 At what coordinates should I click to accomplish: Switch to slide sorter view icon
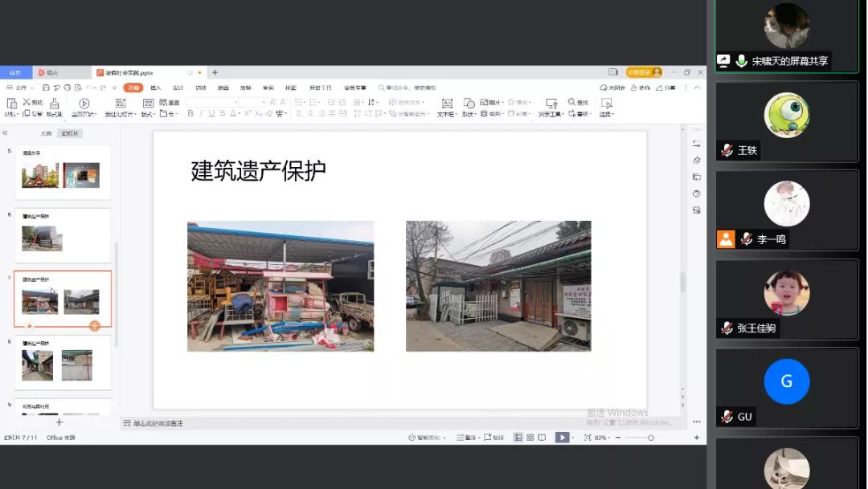coord(530,438)
